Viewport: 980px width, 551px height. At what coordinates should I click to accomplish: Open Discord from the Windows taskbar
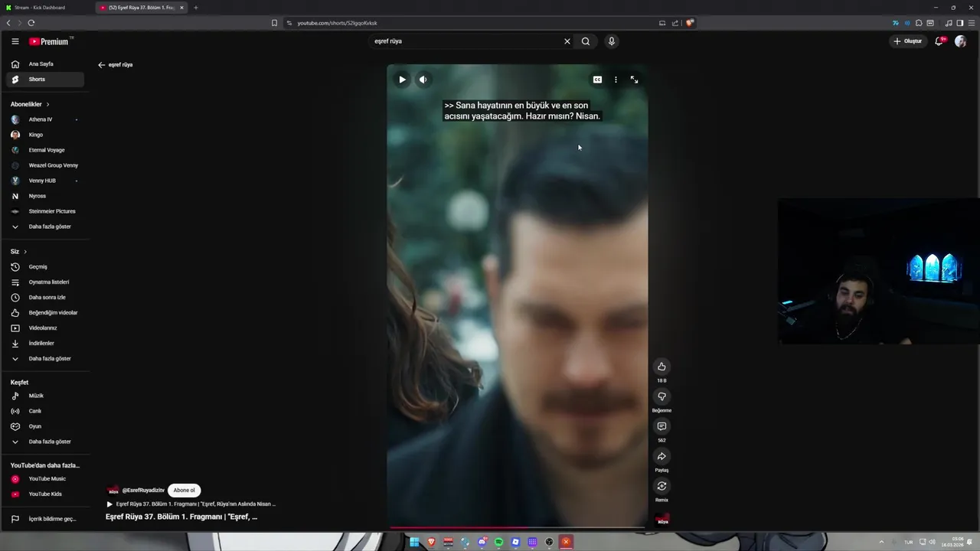482,542
